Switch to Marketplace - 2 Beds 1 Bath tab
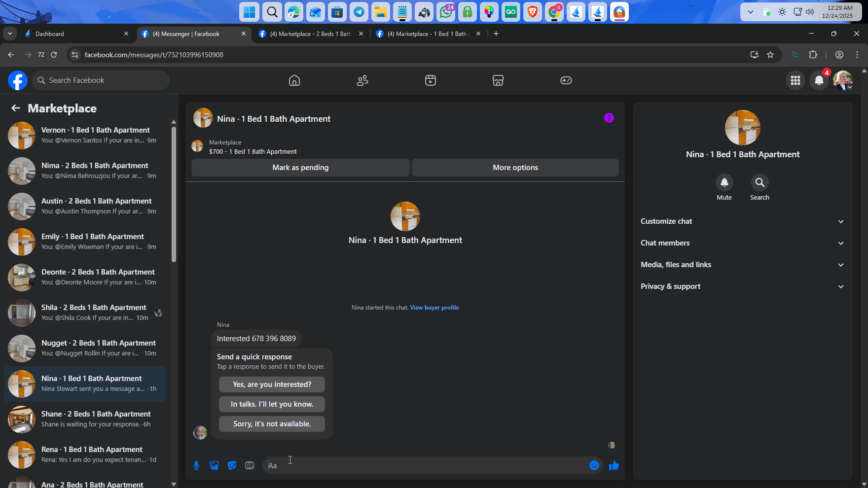This screenshot has height=488, width=868. (x=311, y=34)
